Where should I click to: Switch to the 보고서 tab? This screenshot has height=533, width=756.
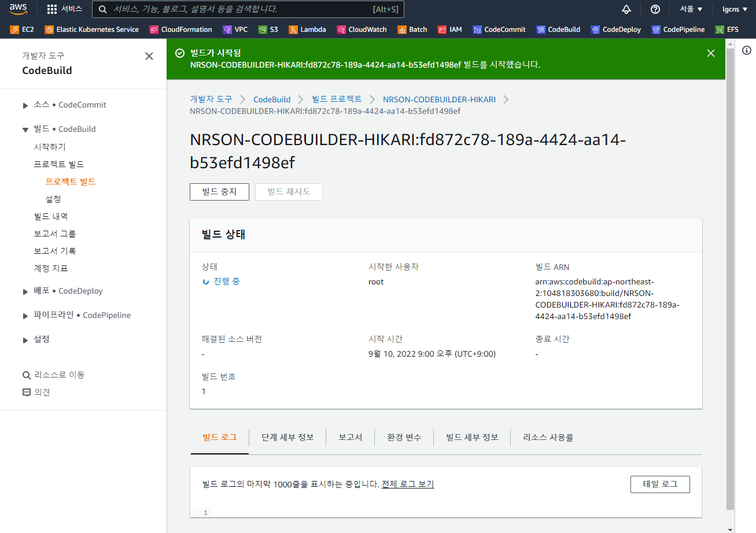[351, 438]
